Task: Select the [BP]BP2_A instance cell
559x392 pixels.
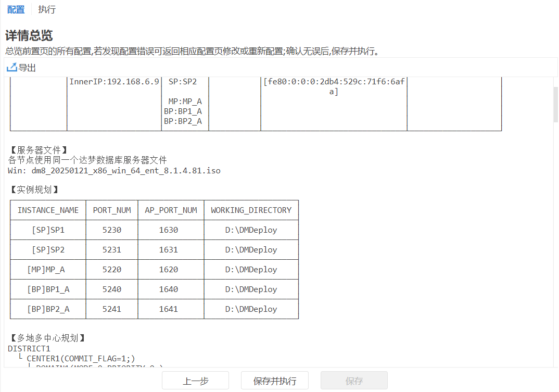Action: click(x=48, y=309)
